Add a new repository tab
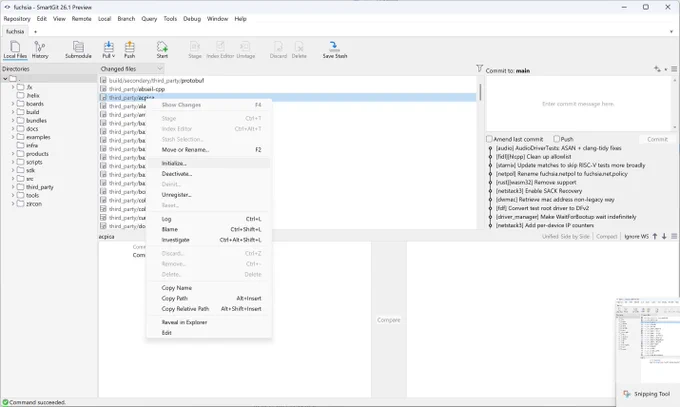The image size is (680, 407). (36, 32)
